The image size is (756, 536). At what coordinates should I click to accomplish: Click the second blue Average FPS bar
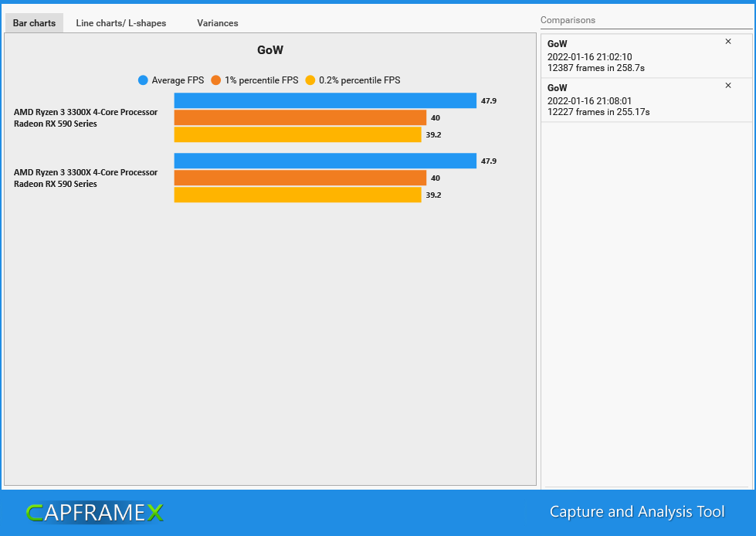pos(325,161)
